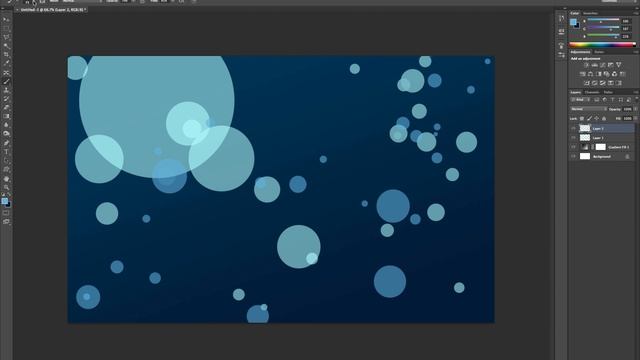Select the Dodge tool
This screenshot has height=360, width=640.
[x=6, y=134]
